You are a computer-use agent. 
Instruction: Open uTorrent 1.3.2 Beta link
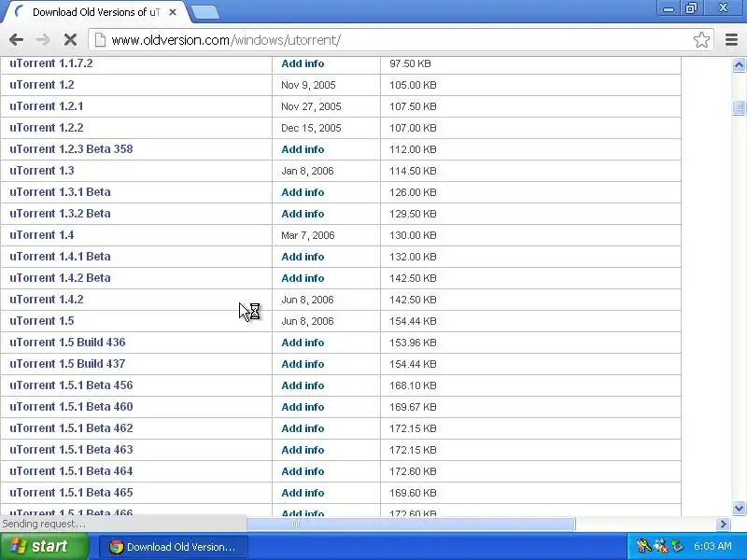pos(60,214)
